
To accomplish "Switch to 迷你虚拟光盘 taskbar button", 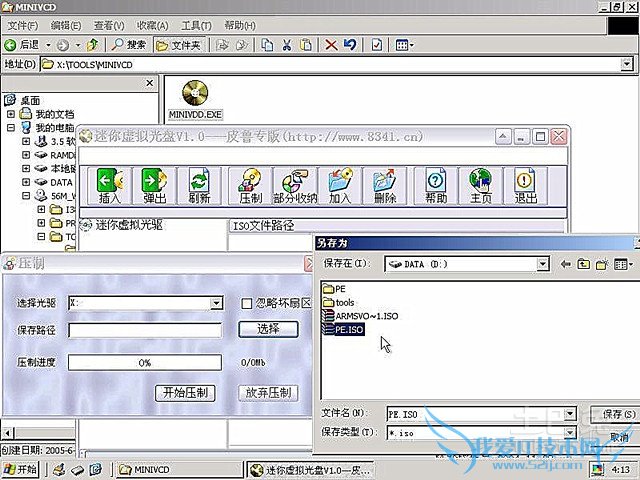I will pyautogui.click(x=311, y=470).
